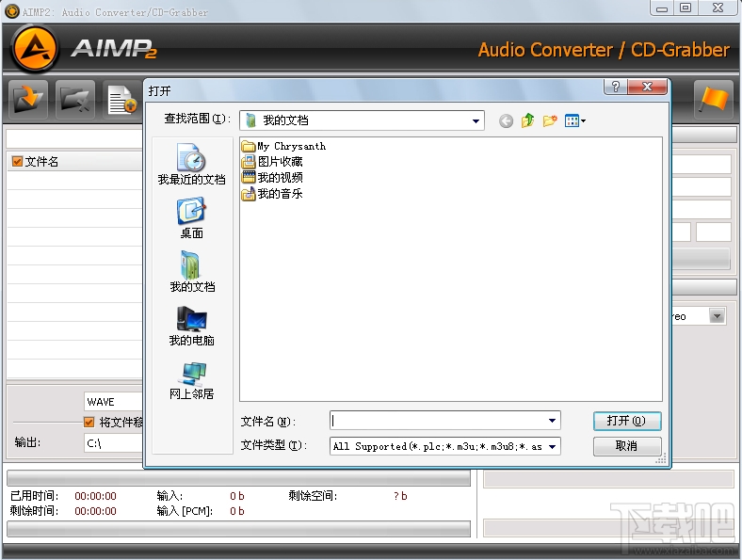Open the WAVE format dropdown

coord(114,402)
